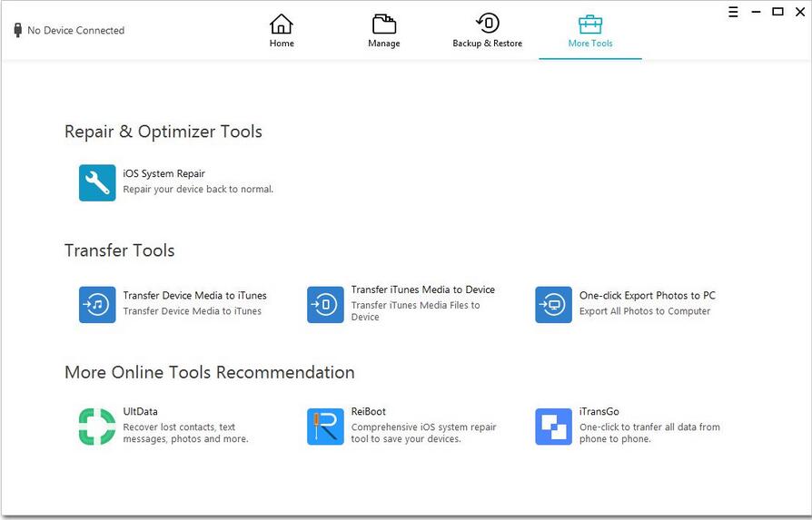Click 'More Online Tools Recommendation' heading
The image size is (812, 520).
click(210, 373)
